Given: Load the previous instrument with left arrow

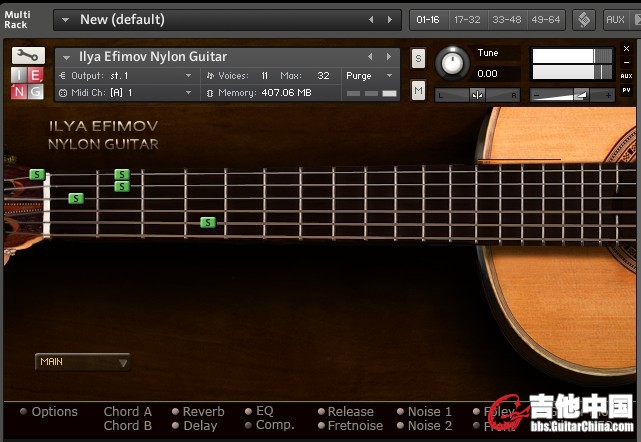Looking at the screenshot, I should [x=370, y=57].
